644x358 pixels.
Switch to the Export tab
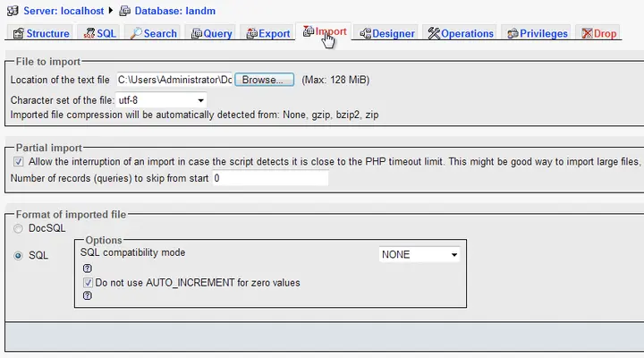click(268, 33)
